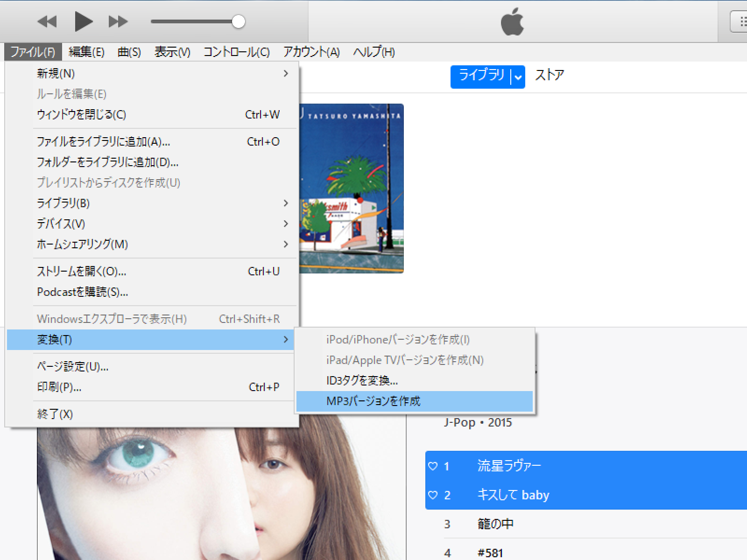Viewport: 747px width, 560px height.
Task: Adjust the volume slider knob
Action: click(x=239, y=21)
